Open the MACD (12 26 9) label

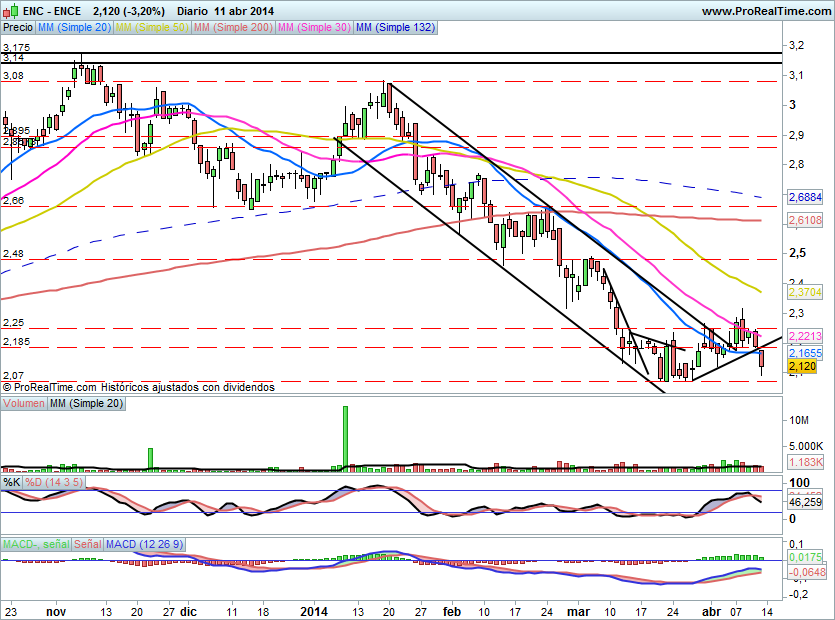coord(142,543)
